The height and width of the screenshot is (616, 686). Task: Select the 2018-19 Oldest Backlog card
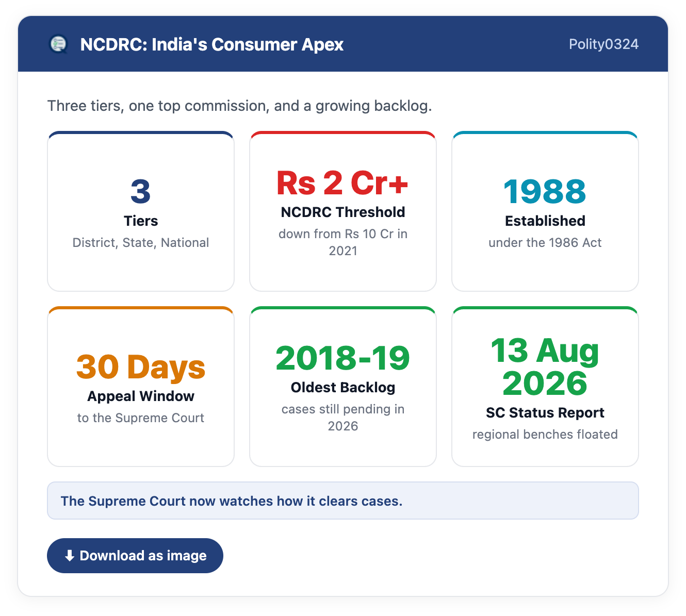click(343, 387)
